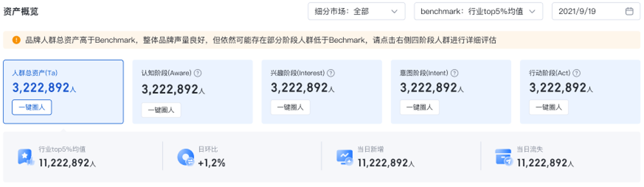Switch to the 兴趣阶段(Interest) card
Screen dimensions: 644x187
[x=322, y=92]
